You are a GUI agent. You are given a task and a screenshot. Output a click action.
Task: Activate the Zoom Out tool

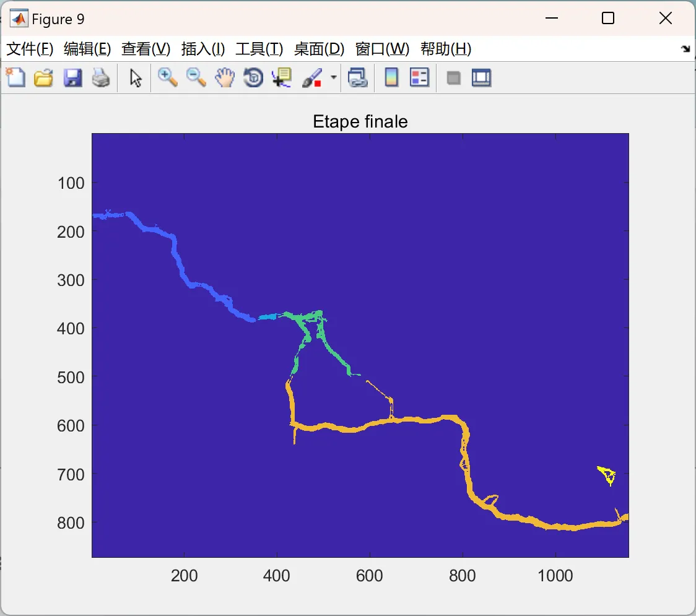(196, 77)
